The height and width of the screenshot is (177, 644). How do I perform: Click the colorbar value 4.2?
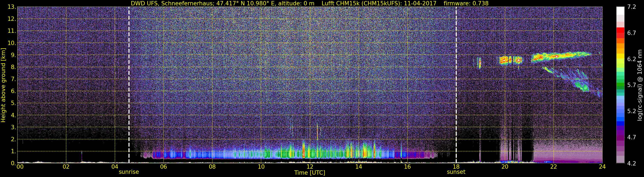632,163
